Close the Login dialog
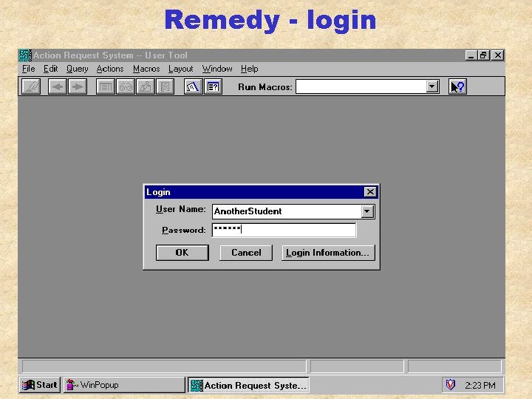This screenshot has height=399, width=532. click(x=370, y=192)
